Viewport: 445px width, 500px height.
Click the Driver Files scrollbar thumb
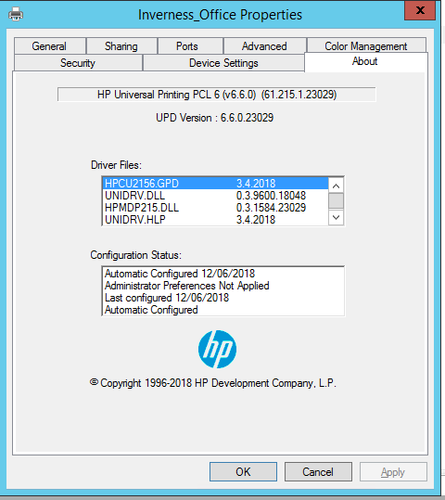pos(336,201)
